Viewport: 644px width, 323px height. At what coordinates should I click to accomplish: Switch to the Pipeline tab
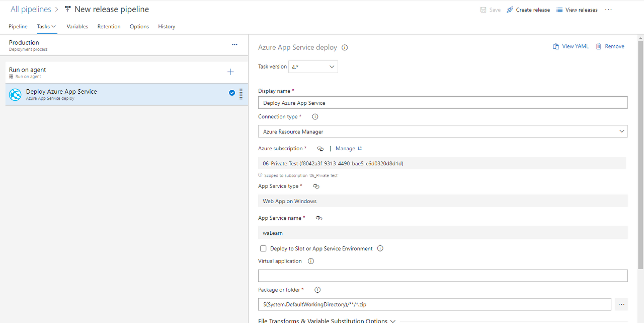click(18, 27)
